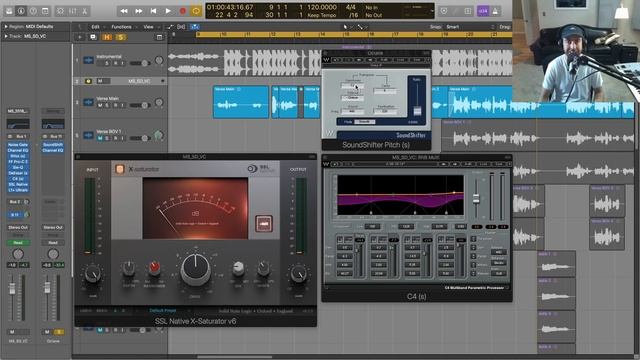Click the EQ thumbnail on first channel strip
The image size is (640, 360).
[x=18, y=124]
